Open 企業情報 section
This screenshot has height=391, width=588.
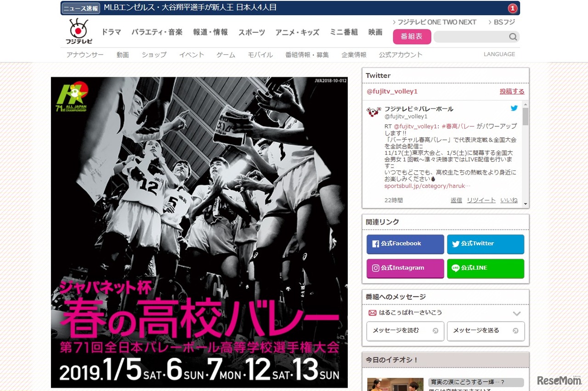pos(354,55)
